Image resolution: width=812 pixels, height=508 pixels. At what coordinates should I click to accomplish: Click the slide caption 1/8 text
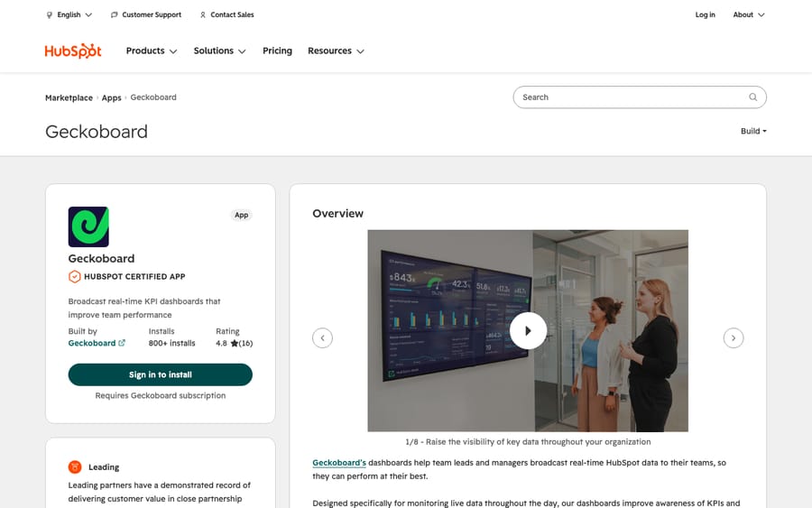click(528, 442)
